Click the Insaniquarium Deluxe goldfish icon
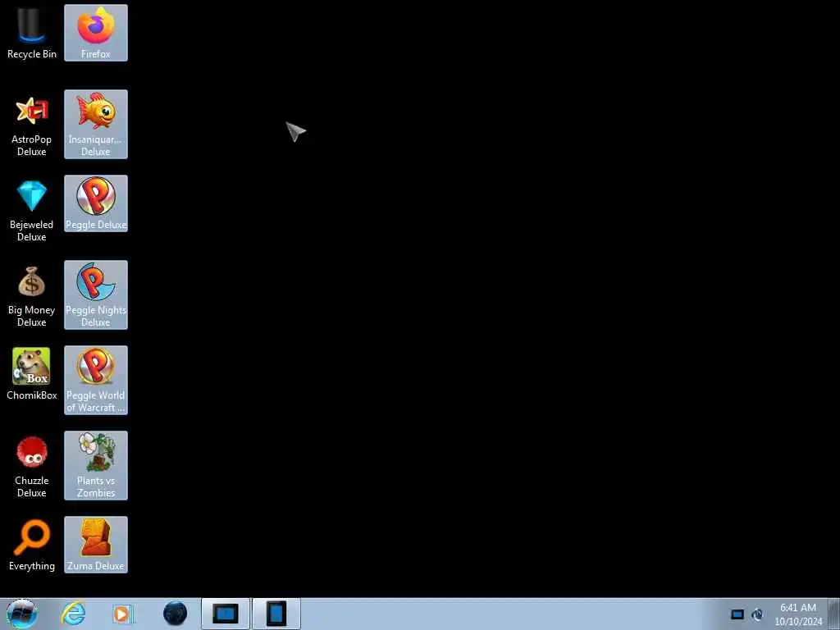The width and height of the screenshot is (840, 630). 96,125
